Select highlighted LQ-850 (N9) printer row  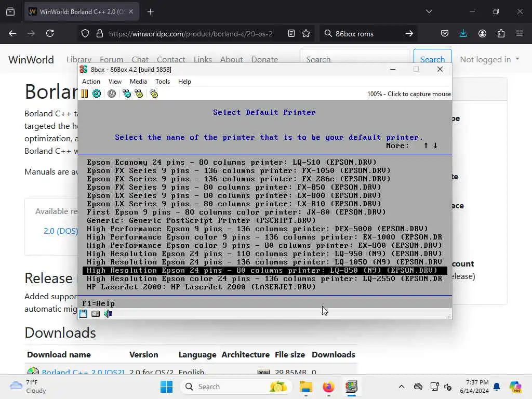264,270
